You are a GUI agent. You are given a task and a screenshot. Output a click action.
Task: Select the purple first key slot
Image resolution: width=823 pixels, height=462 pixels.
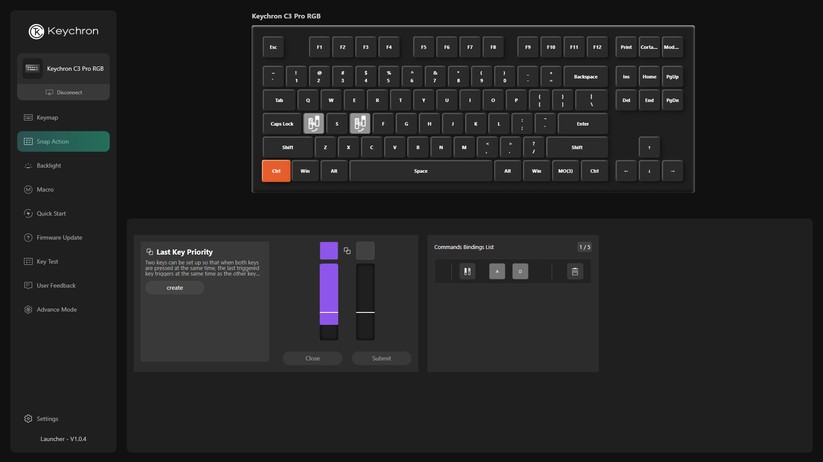pyautogui.click(x=329, y=251)
